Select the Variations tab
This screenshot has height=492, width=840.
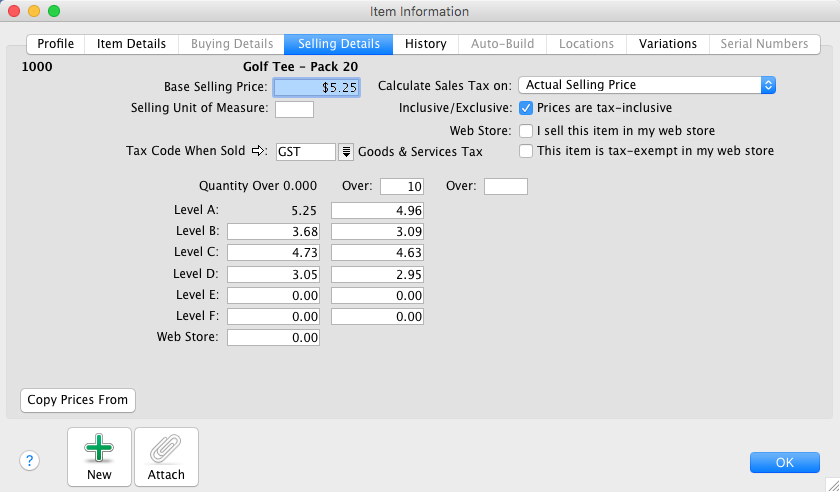point(668,44)
